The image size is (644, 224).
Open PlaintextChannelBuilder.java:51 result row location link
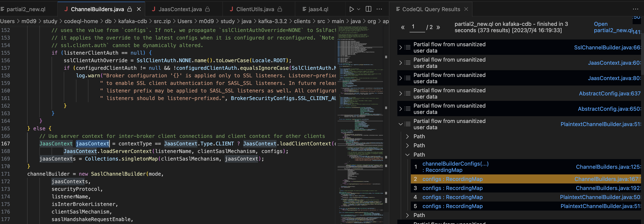click(x=600, y=124)
